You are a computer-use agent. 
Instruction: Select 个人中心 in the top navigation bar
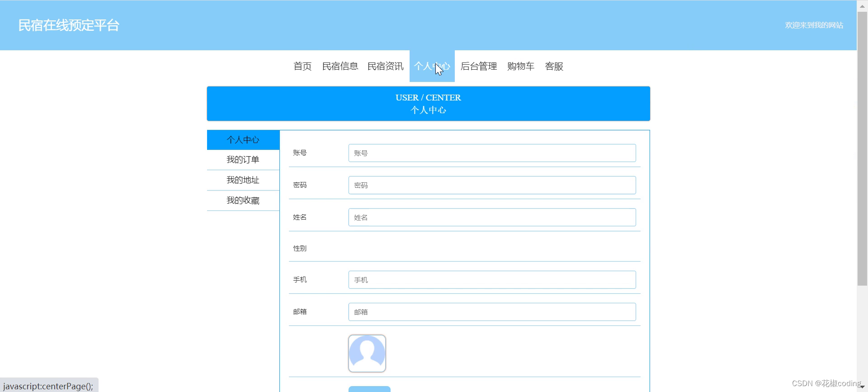pyautogui.click(x=432, y=66)
